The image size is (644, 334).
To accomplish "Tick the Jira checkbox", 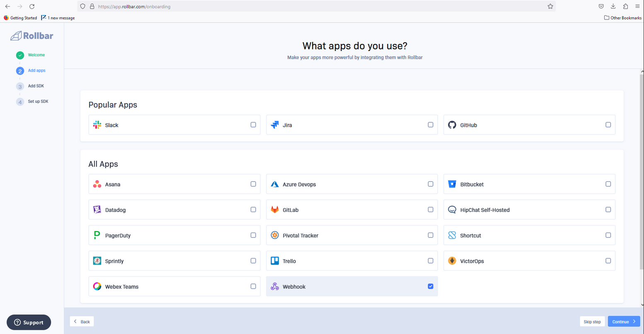I will (x=431, y=125).
